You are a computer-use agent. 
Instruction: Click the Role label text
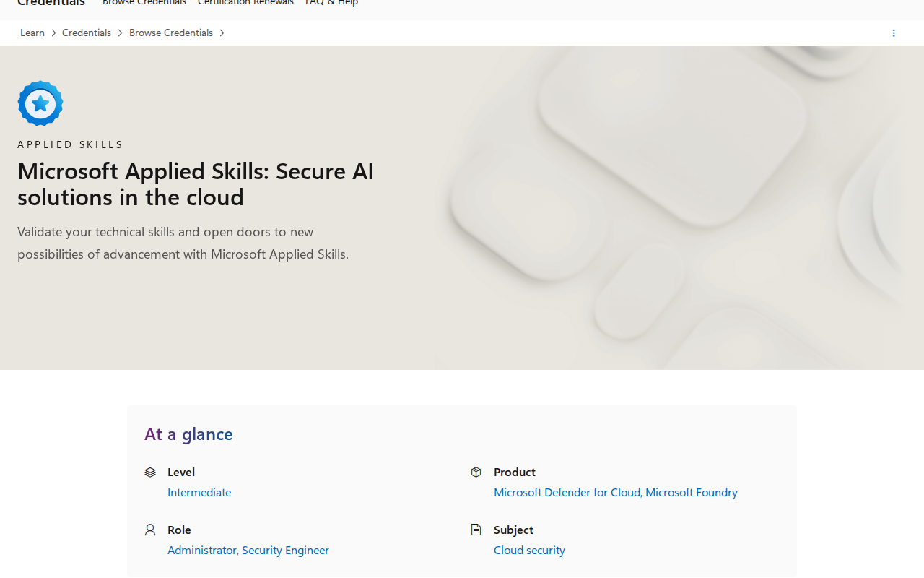(x=179, y=530)
